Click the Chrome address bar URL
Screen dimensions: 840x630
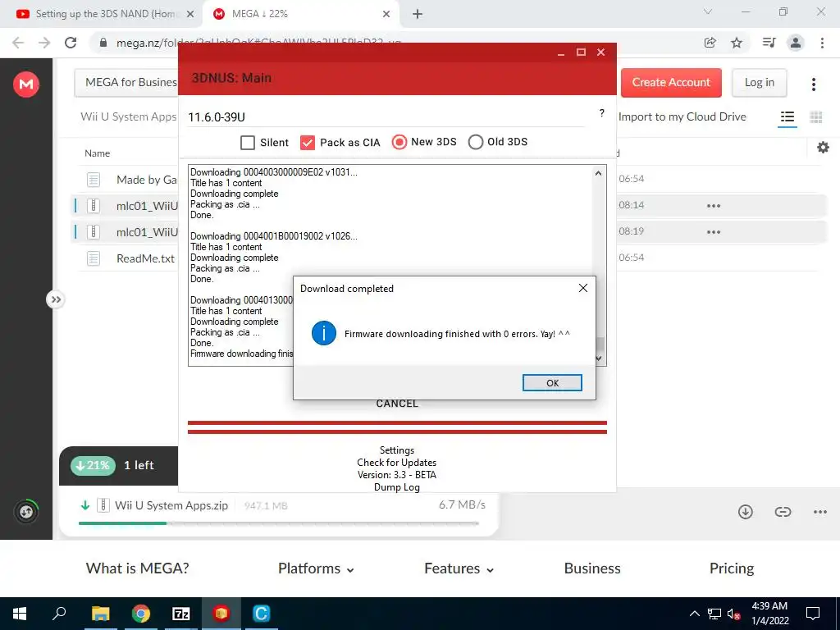[258, 43]
